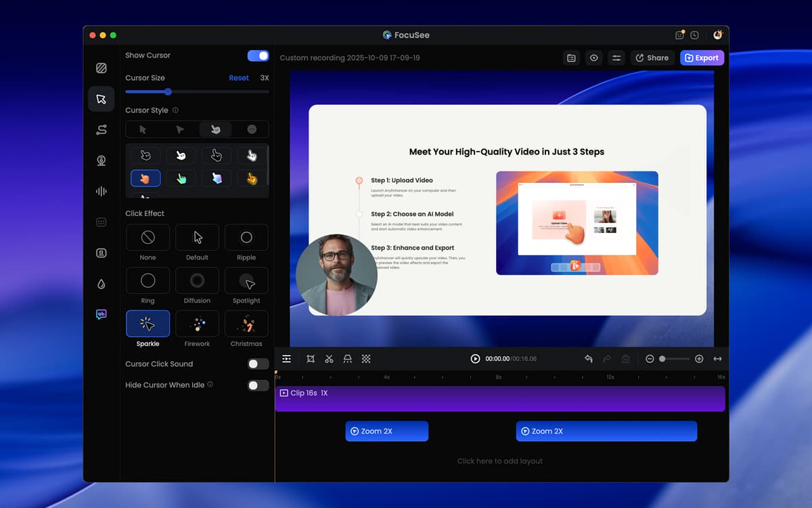Viewport: 812px width, 508px height.
Task: Switch to the triangular arrow cursor style tab
Action: point(180,129)
